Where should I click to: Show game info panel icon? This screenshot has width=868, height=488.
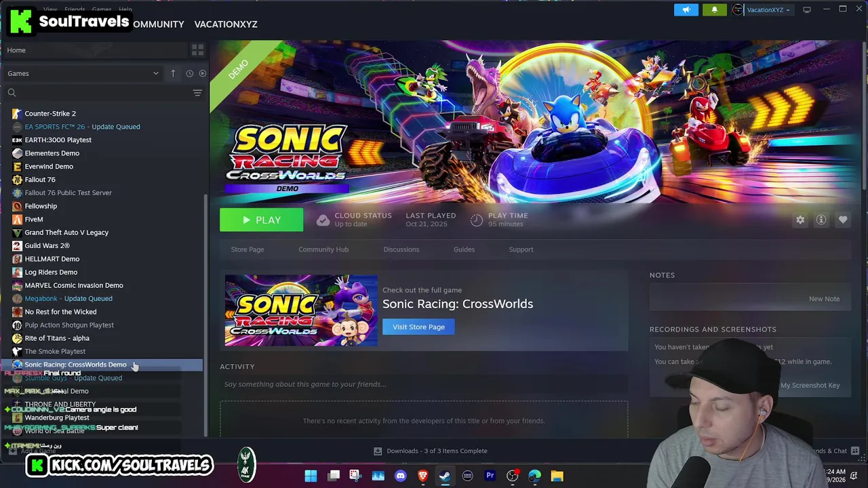click(x=821, y=220)
